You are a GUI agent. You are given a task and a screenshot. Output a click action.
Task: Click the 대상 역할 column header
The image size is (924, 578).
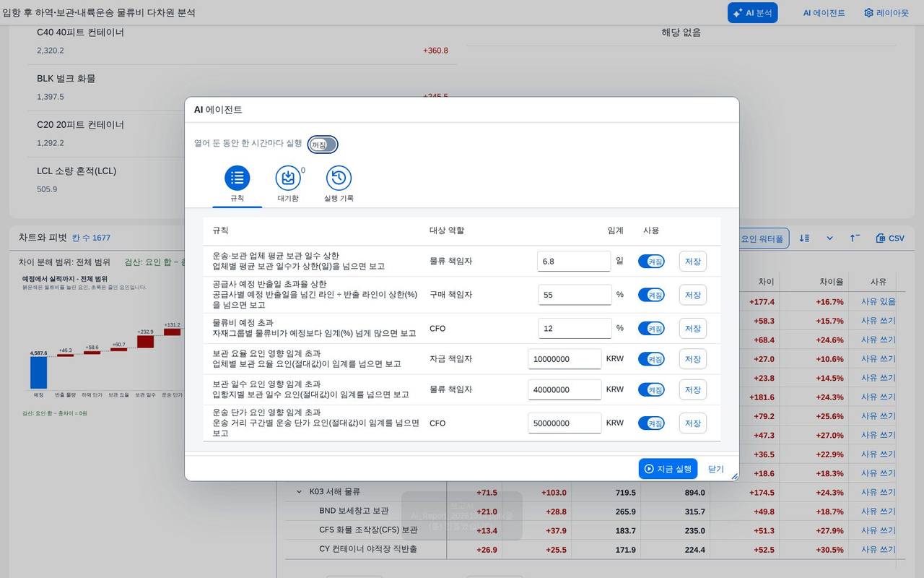pyautogui.click(x=447, y=230)
